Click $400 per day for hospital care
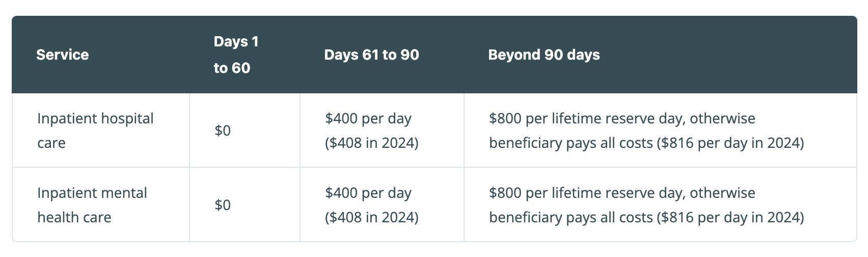Image resolution: width=868 pixels, height=257 pixels. pyautogui.click(x=368, y=118)
